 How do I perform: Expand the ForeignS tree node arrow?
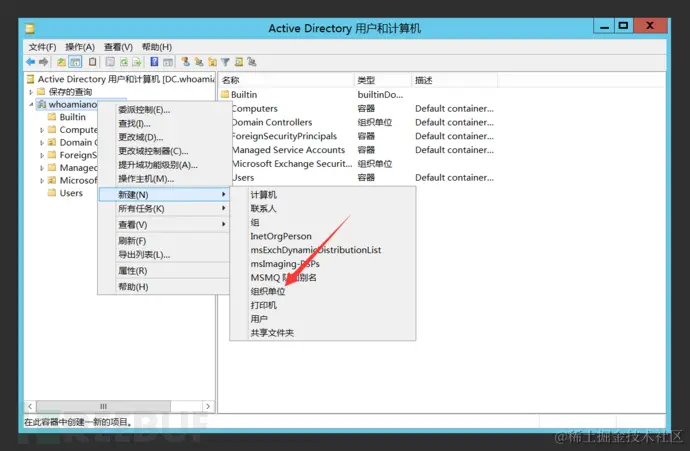pos(42,155)
